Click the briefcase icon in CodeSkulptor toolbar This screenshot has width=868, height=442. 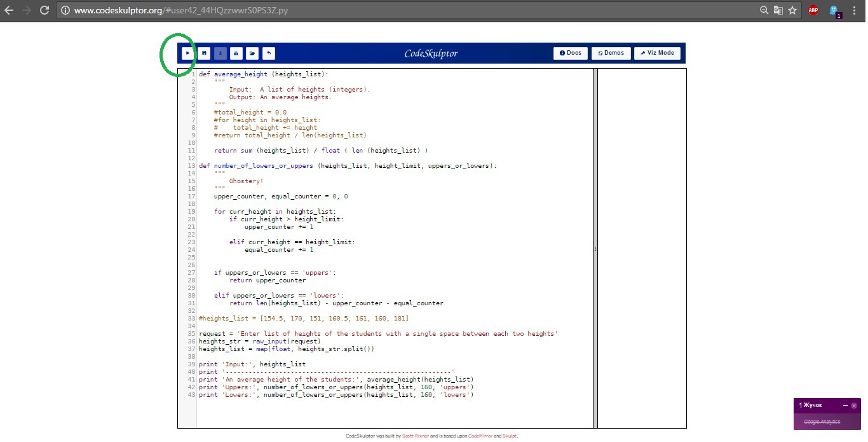point(236,53)
